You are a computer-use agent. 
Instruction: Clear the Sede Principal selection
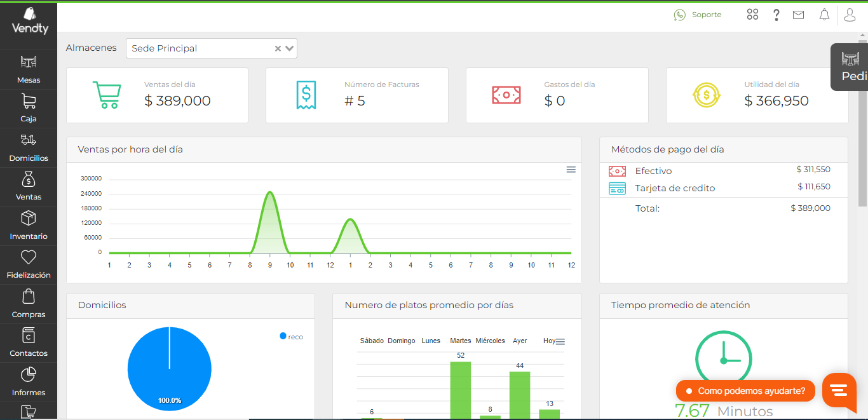pyautogui.click(x=278, y=48)
